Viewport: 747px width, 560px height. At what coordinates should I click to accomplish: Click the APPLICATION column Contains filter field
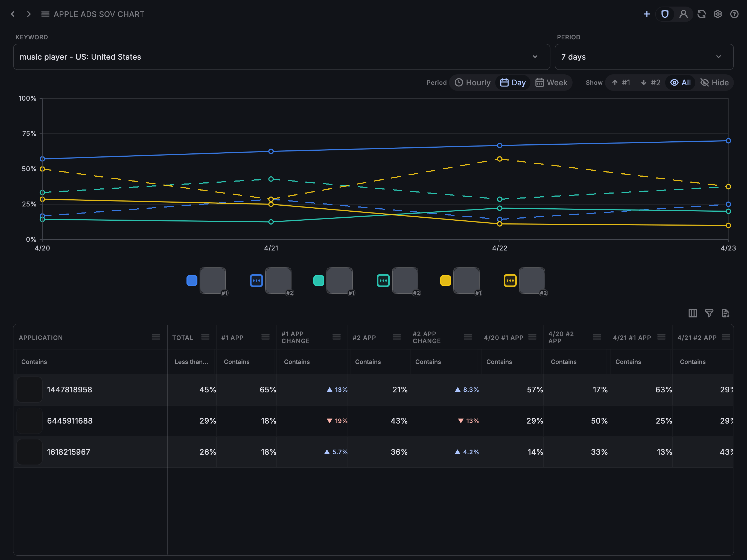click(90, 362)
